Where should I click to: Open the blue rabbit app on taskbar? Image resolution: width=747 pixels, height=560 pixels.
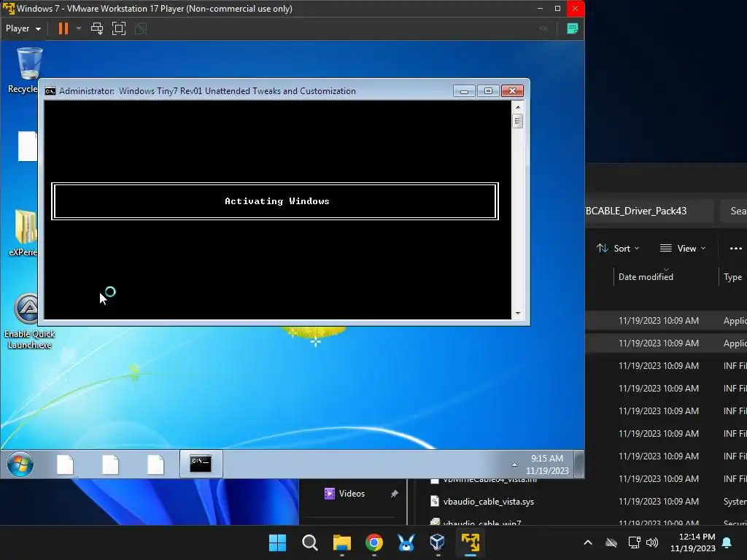pos(406,542)
